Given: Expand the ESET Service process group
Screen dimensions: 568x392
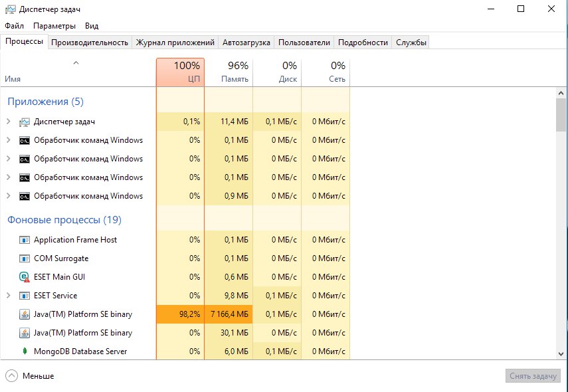Looking at the screenshot, I should (x=8, y=296).
